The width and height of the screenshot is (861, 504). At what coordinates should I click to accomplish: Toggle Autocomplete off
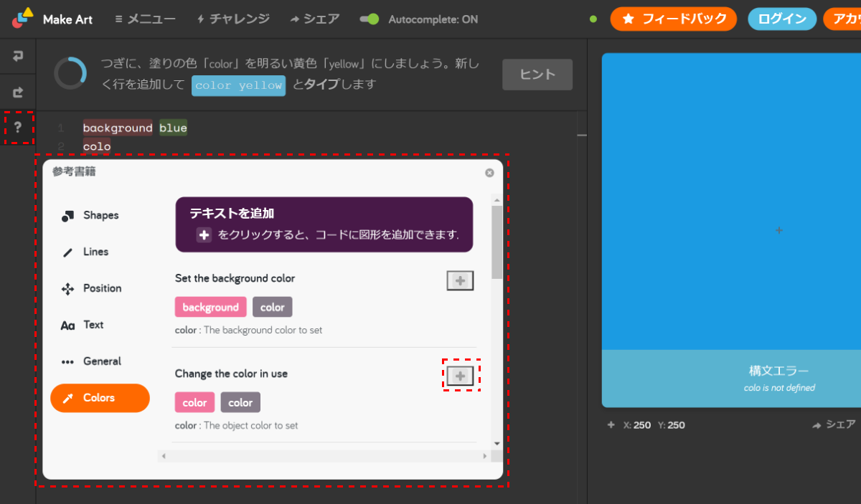click(370, 19)
